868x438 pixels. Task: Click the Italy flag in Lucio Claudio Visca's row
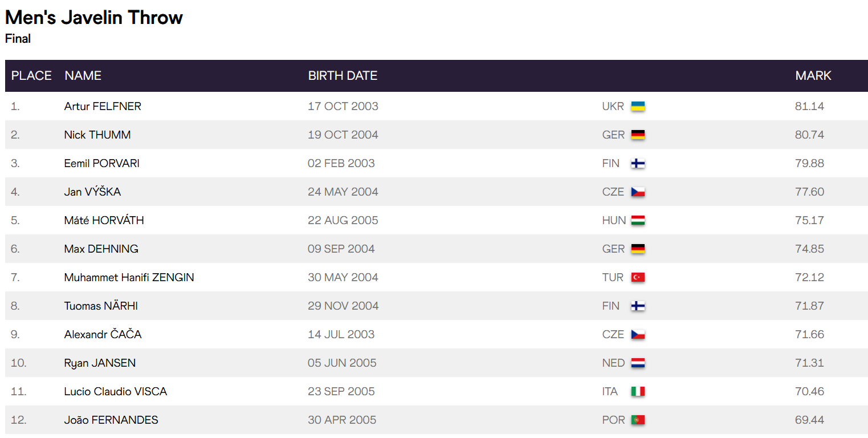point(638,391)
